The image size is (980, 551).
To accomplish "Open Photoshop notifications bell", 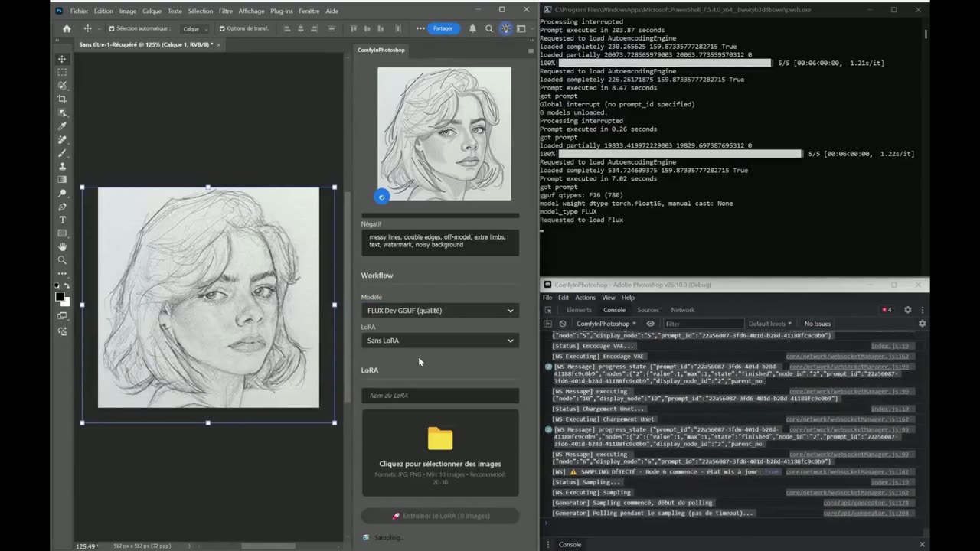I will pyautogui.click(x=472, y=28).
